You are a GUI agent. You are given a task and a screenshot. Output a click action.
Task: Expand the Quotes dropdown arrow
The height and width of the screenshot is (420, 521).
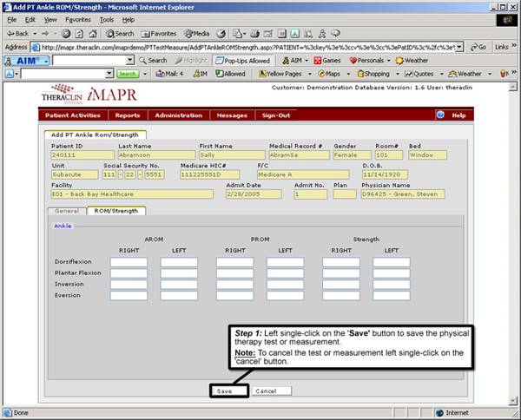coord(442,74)
